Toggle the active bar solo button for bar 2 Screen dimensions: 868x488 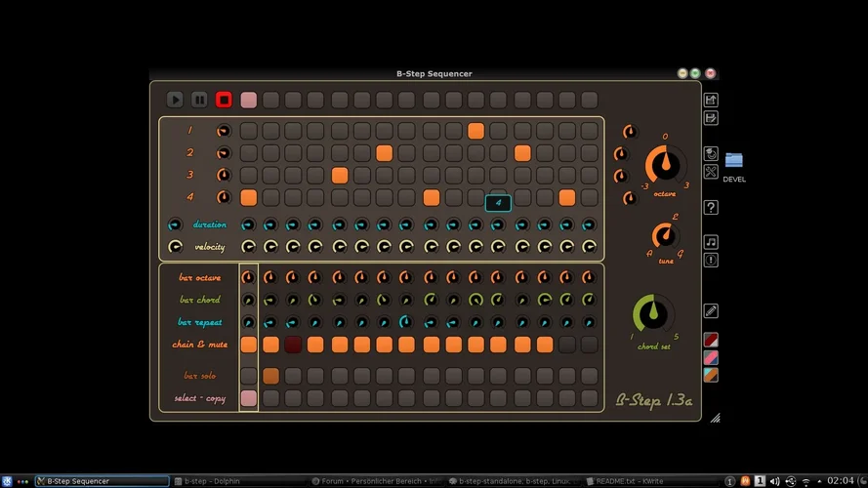(x=270, y=376)
